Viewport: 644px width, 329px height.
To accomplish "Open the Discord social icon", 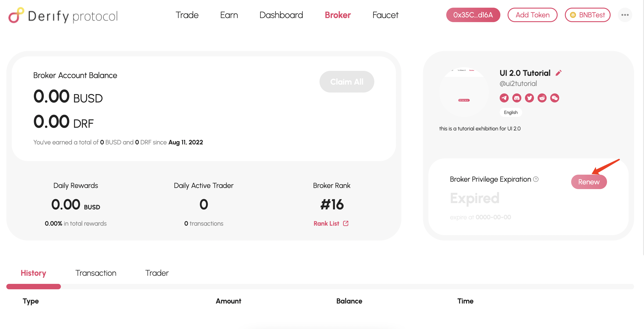I will (517, 98).
